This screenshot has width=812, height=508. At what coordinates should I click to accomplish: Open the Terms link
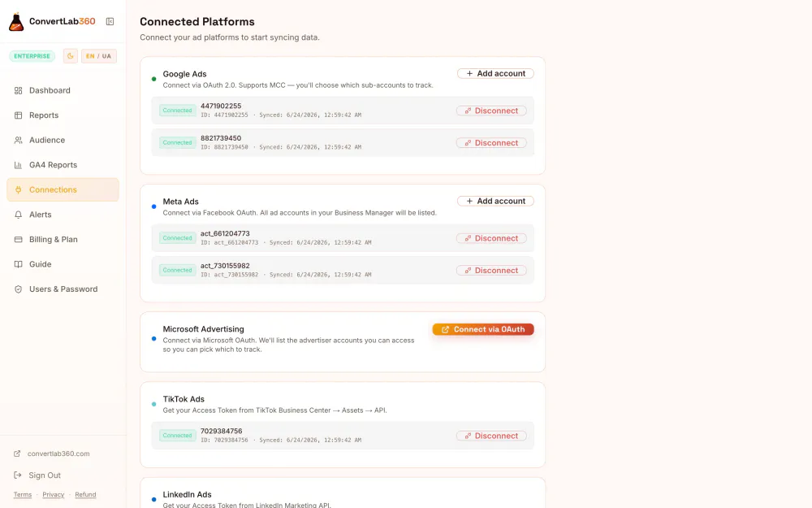(x=22, y=494)
